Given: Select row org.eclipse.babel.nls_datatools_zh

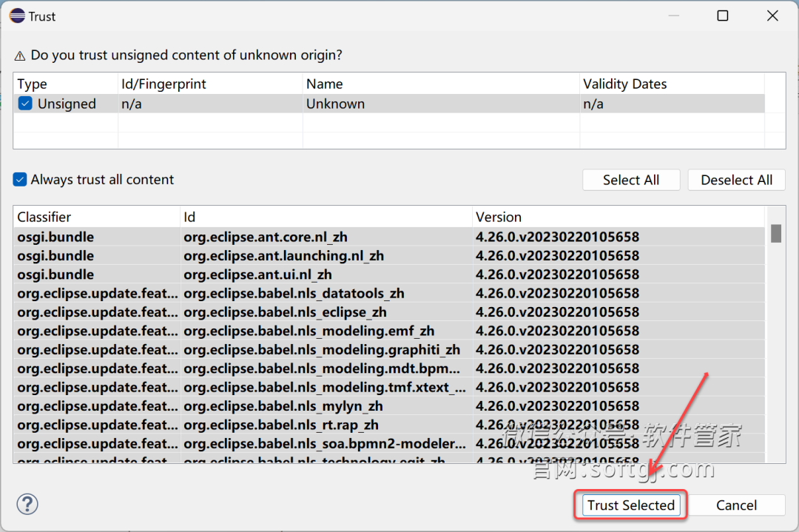Looking at the screenshot, I should pyautogui.click(x=389, y=294).
